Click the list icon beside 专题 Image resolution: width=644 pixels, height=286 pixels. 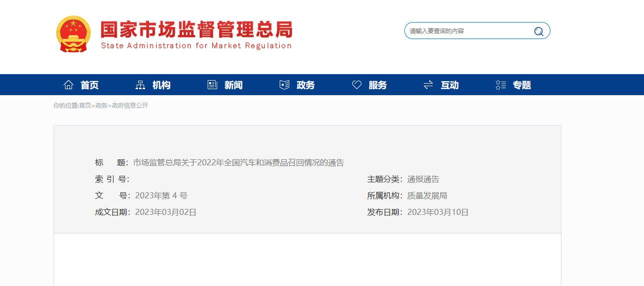[x=500, y=85]
